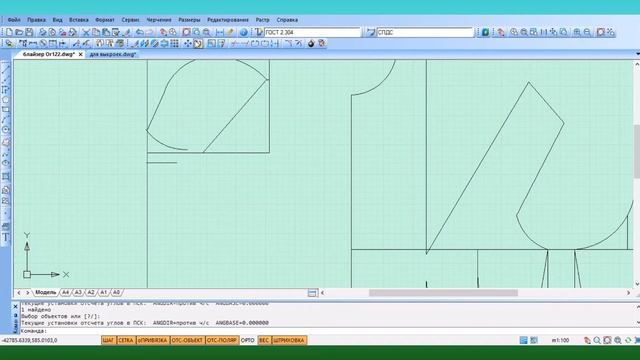Open the Вставка menu

(x=79, y=20)
